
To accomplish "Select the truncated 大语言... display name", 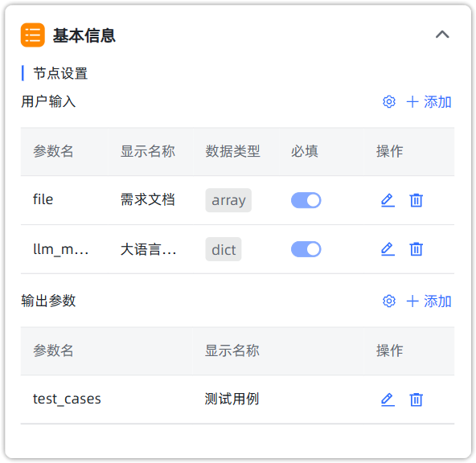I will [x=148, y=249].
